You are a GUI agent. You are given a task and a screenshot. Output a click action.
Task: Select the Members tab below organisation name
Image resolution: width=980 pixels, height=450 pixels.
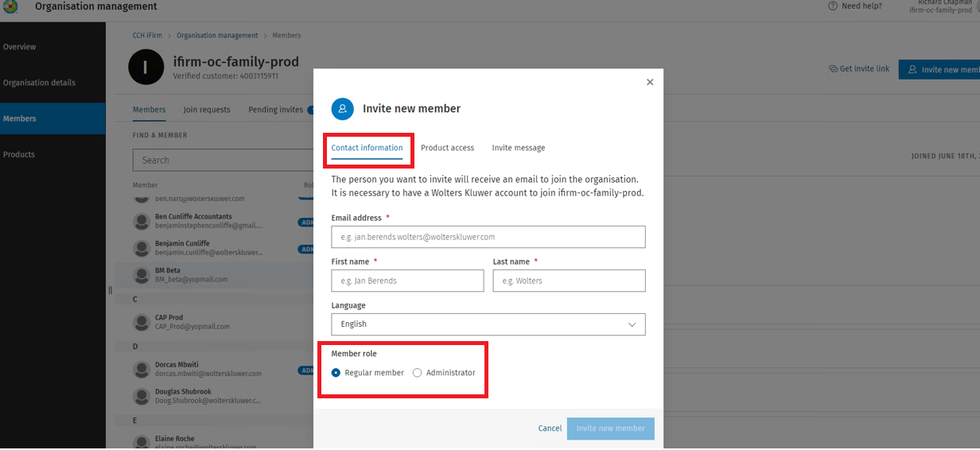pyautogui.click(x=149, y=110)
